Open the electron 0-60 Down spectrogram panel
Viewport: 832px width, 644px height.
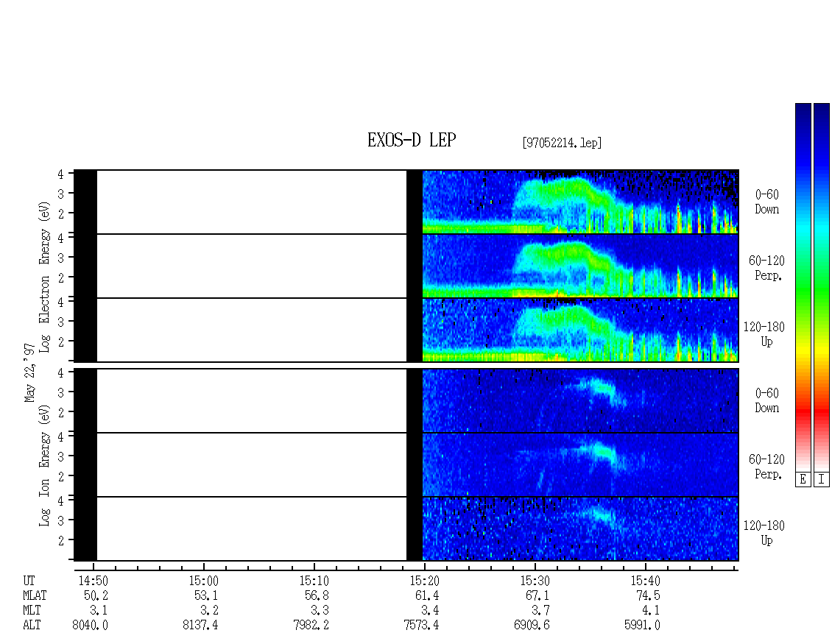(x=406, y=202)
